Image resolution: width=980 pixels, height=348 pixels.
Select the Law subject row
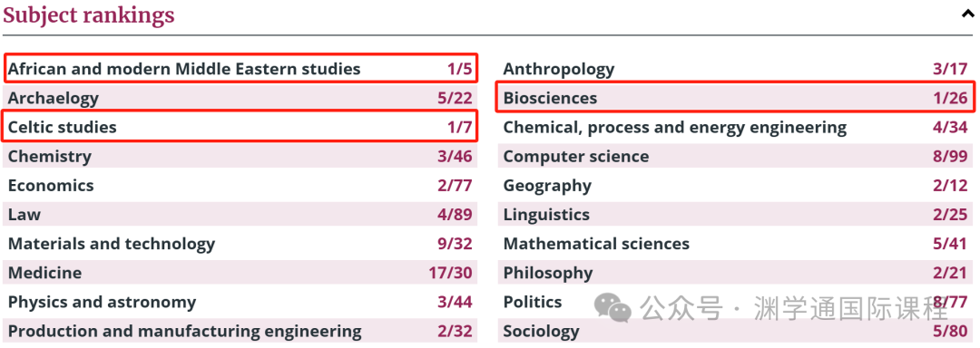[240, 215]
